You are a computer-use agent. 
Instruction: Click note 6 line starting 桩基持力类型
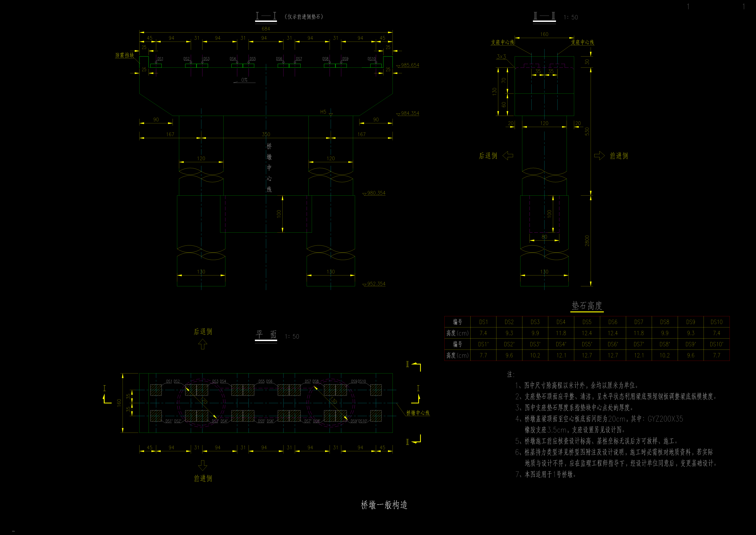(x=614, y=452)
